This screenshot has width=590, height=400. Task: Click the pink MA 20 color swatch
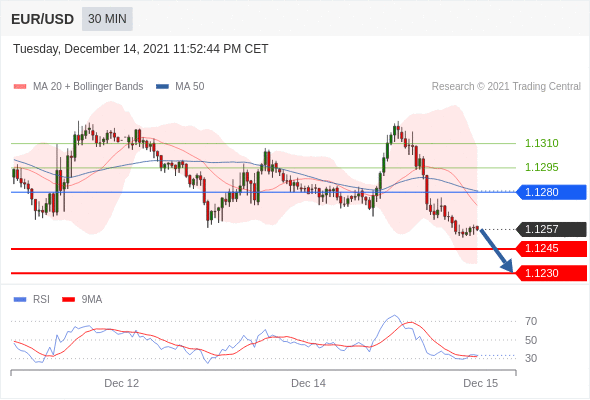coord(20,87)
